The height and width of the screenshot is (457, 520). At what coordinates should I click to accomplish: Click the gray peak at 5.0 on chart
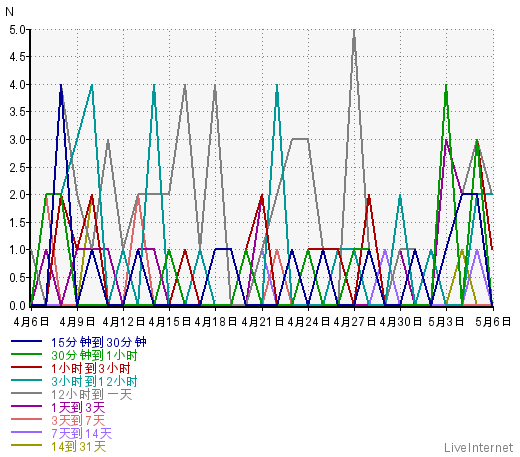[x=354, y=30]
